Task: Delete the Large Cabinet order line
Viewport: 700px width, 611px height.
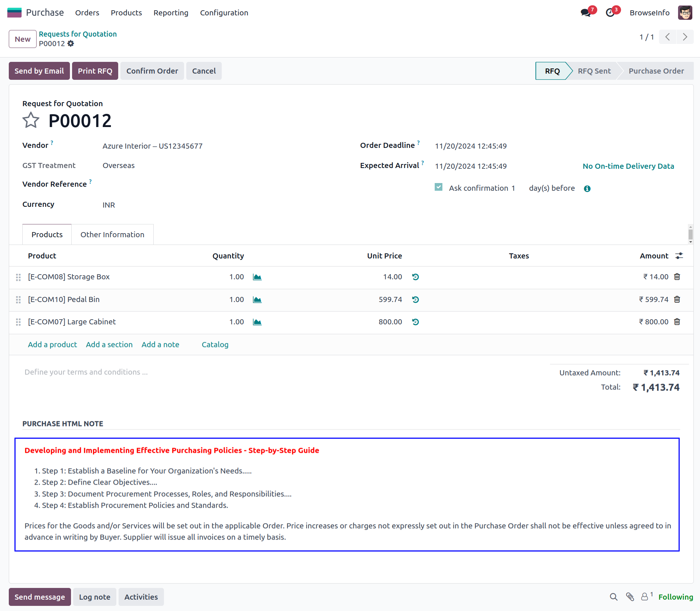Action: tap(677, 322)
